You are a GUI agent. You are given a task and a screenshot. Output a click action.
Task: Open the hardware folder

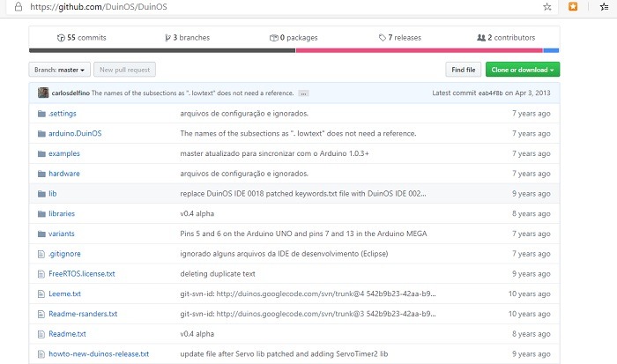(64, 174)
